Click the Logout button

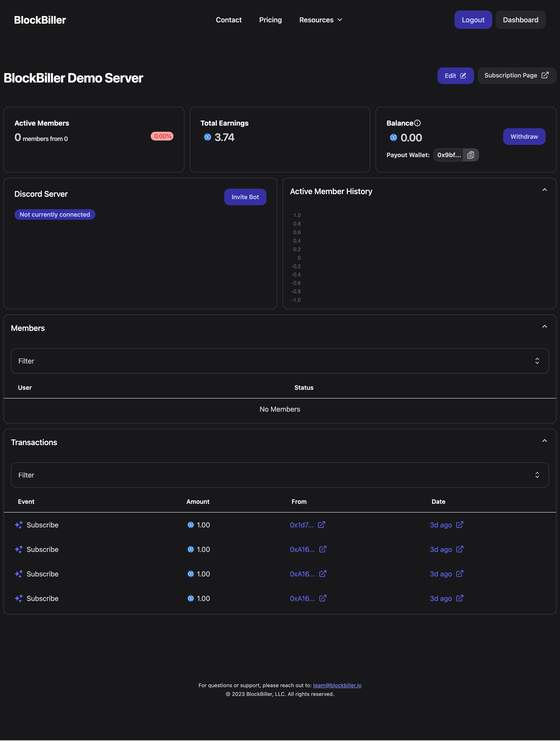[473, 20]
